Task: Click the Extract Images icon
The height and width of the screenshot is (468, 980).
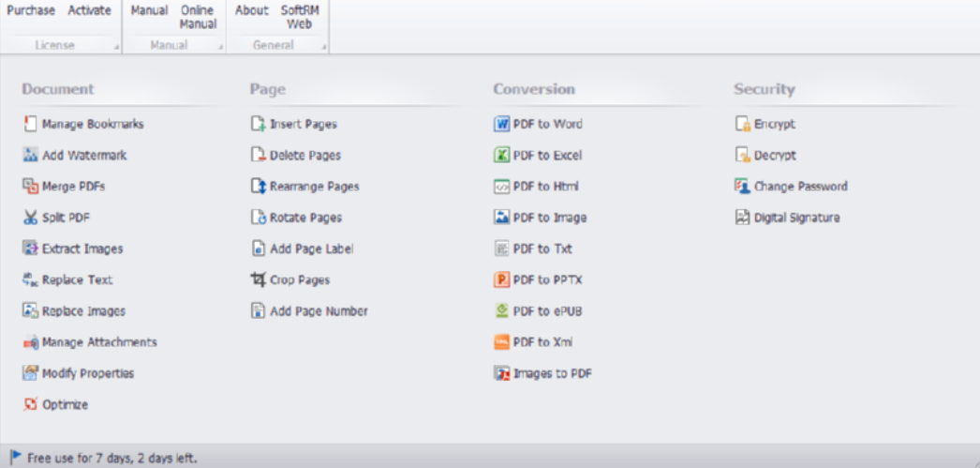Action: [30, 249]
